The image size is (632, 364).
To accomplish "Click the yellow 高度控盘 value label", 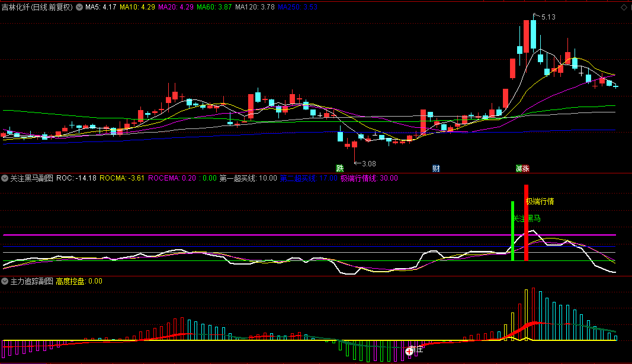I will pyautogui.click(x=79, y=282).
